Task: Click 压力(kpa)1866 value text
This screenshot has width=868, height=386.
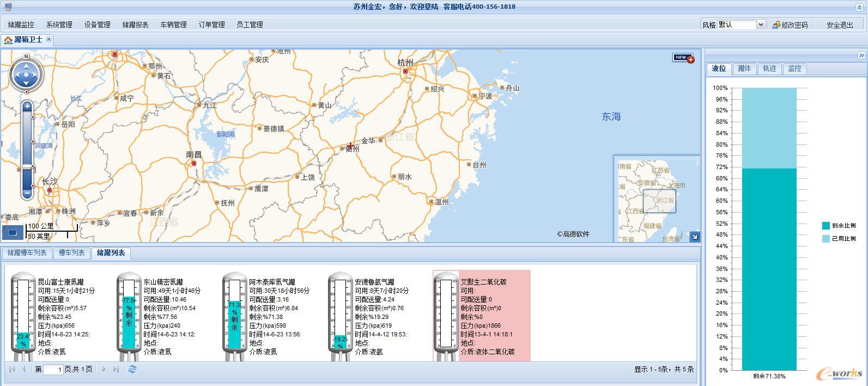Action: point(481,325)
